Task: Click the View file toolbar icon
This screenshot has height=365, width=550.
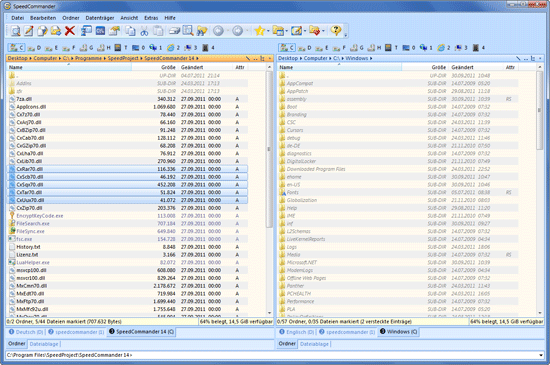Action: [x=15, y=31]
